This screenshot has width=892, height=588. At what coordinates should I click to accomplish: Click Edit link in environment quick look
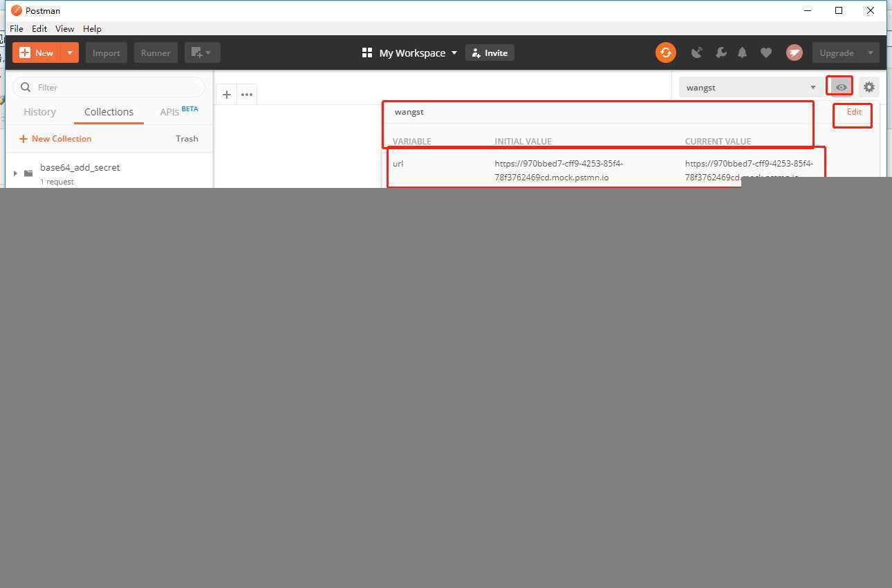tap(854, 112)
